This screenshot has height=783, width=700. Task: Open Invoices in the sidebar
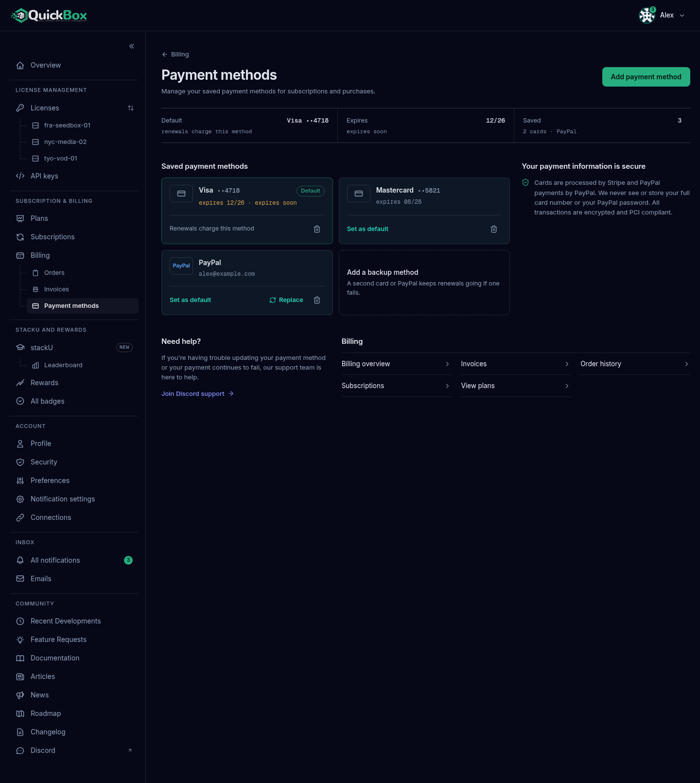pos(82,289)
